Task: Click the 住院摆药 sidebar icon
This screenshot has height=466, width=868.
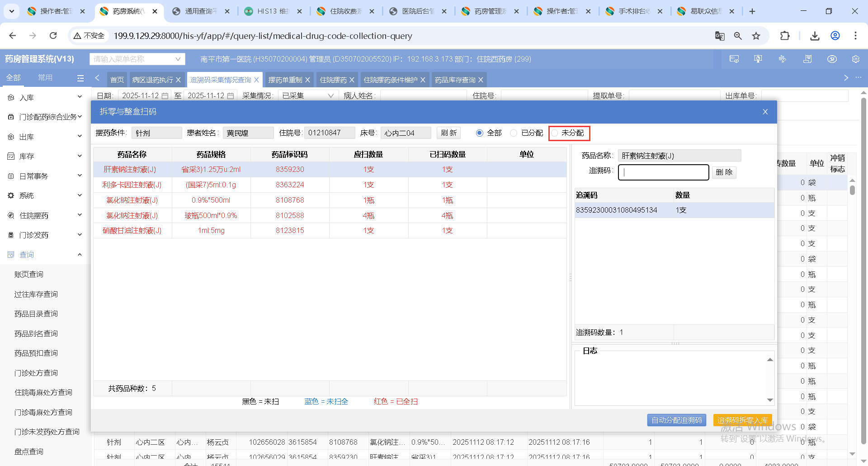Action: point(11,215)
